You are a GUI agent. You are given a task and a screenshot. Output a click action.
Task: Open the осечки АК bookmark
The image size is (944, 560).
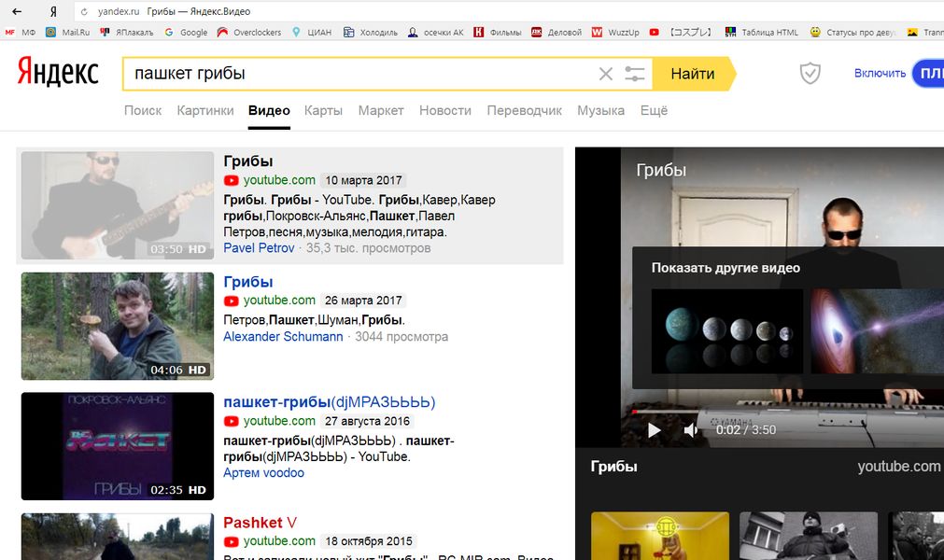[x=436, y=33]
